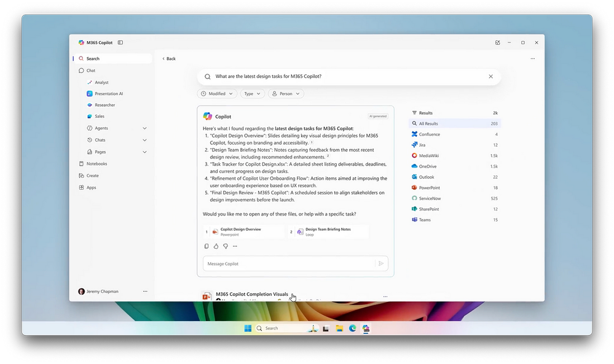Open options for Completion Visuals result
The width and height of the screenshot is (614, 364).
click(x=385, y=296)
